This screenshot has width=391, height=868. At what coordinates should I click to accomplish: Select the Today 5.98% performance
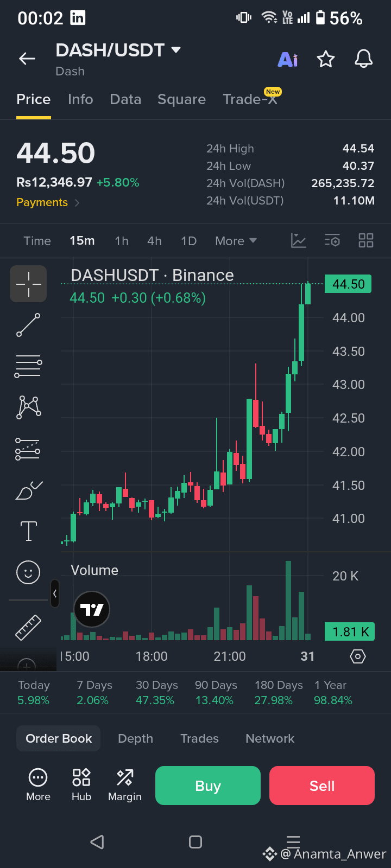pos(34,693)
